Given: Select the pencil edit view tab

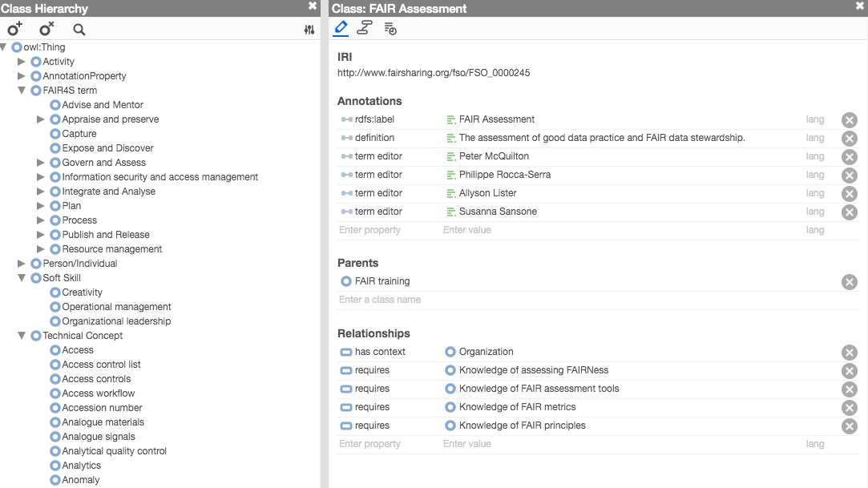Looking at the screenshot, I should [x=341, y=29].
